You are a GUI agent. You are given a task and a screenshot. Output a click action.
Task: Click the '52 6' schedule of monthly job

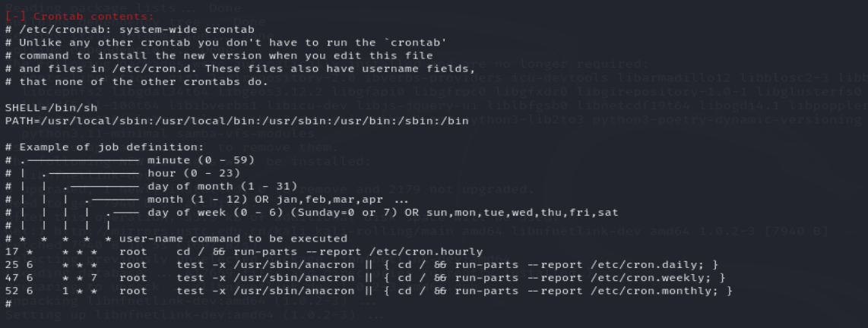19,291
